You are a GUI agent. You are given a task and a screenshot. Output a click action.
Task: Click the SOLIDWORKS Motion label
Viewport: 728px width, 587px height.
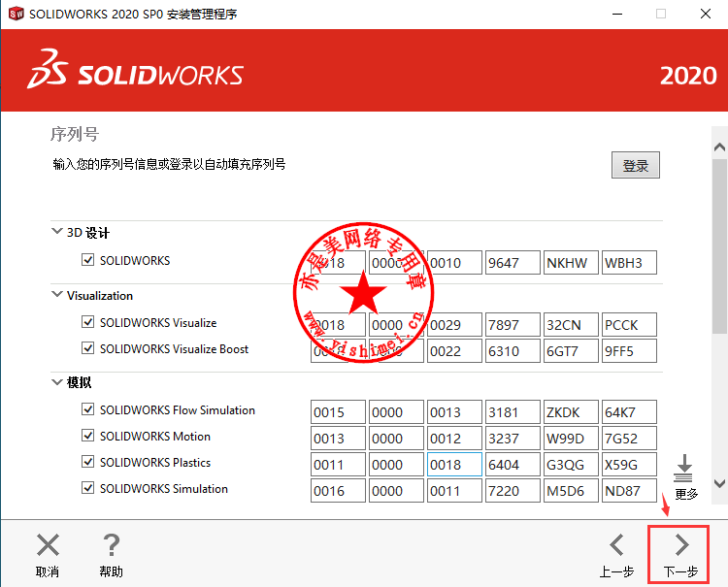pos(155,437)
